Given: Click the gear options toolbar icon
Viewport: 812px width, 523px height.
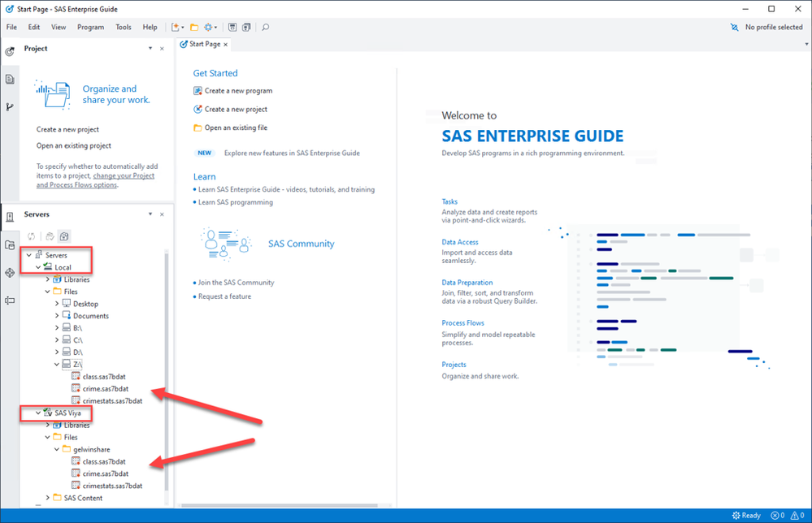Looking at the screenshot, I should (x=208, y=28).
